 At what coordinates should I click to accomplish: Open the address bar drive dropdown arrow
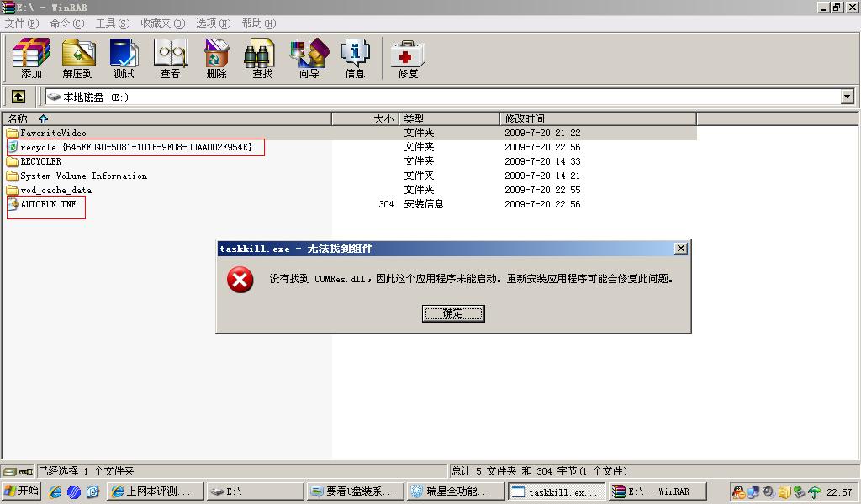[848, 97]
